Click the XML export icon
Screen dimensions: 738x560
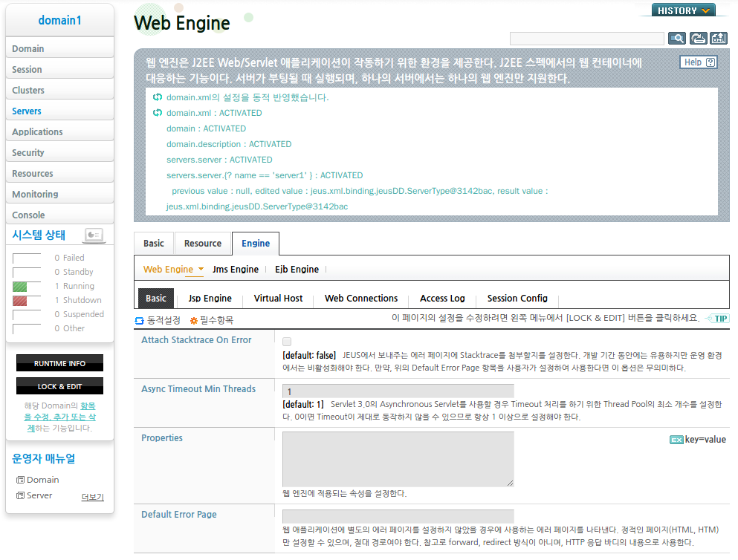click(719, 38)
